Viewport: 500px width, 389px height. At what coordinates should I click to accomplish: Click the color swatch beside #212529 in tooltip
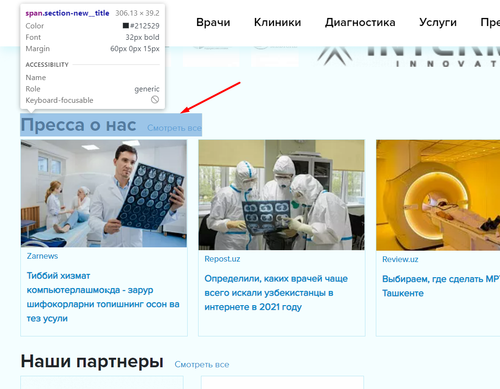(x=126, y=26)
